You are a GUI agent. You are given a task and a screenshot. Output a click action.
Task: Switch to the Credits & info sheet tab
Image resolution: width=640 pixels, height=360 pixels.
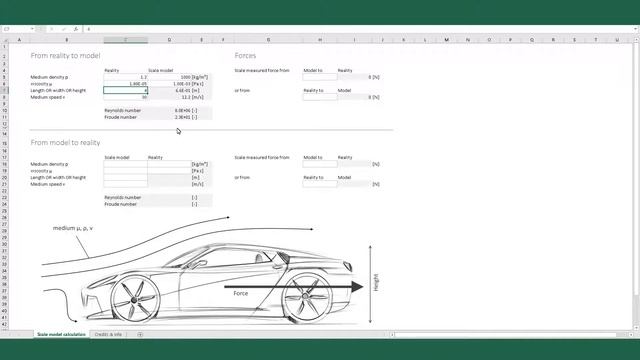[x=108, y=334]
